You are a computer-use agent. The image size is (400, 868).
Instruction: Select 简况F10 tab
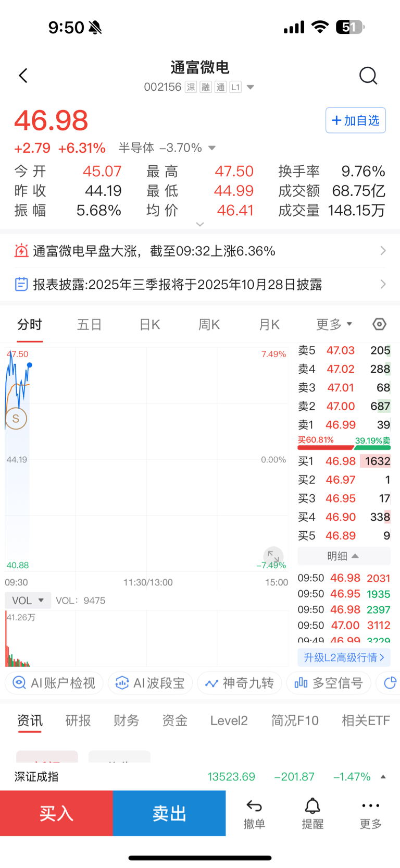tap(295, 720)
